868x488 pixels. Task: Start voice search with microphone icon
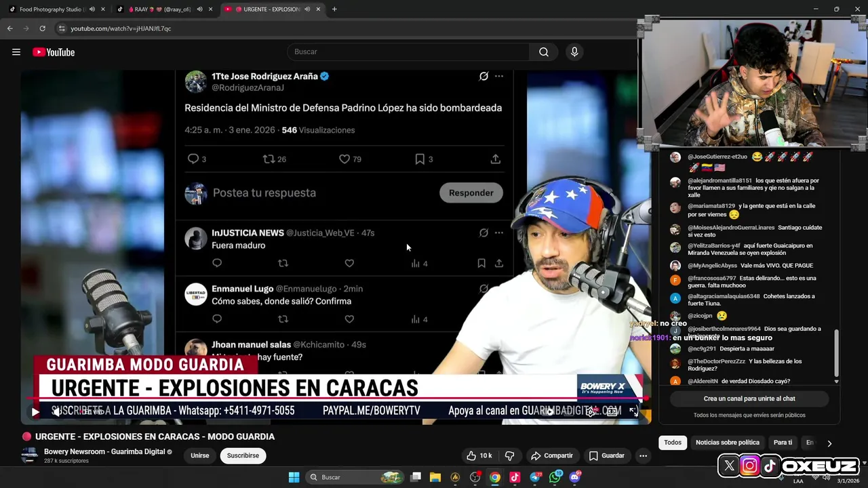[574, 52]
